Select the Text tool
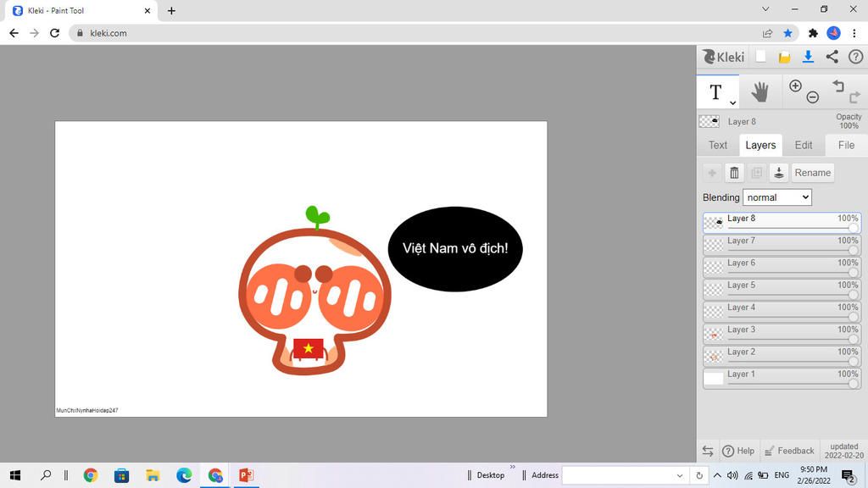 pyautogui.click(x=715, y=91)
